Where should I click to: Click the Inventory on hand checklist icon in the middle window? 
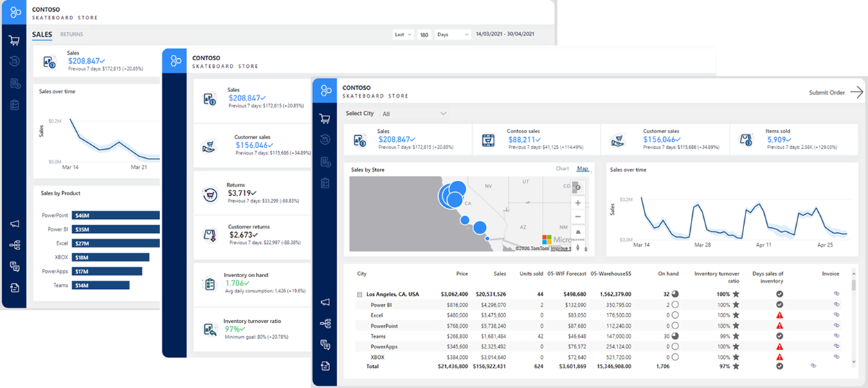click(x=210, y=284)
